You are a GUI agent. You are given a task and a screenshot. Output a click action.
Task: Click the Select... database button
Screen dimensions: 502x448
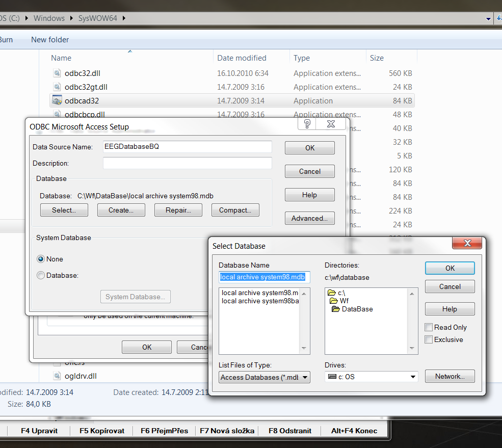pyautogui.click(x=64, y=210)
